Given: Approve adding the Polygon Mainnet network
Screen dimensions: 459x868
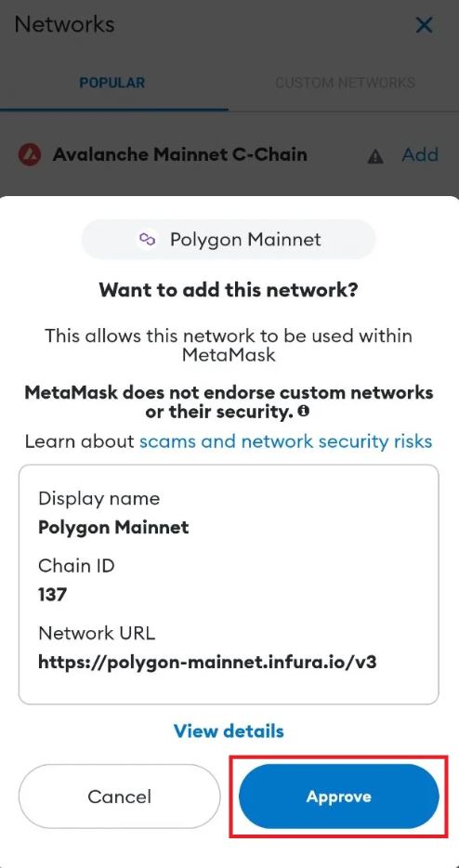Looking at the screenshot, I should tap(339, 796).
